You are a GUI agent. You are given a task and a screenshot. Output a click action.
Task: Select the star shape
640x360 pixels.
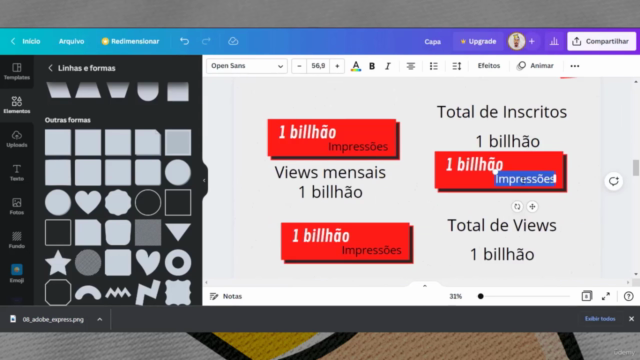click(58, 262)
